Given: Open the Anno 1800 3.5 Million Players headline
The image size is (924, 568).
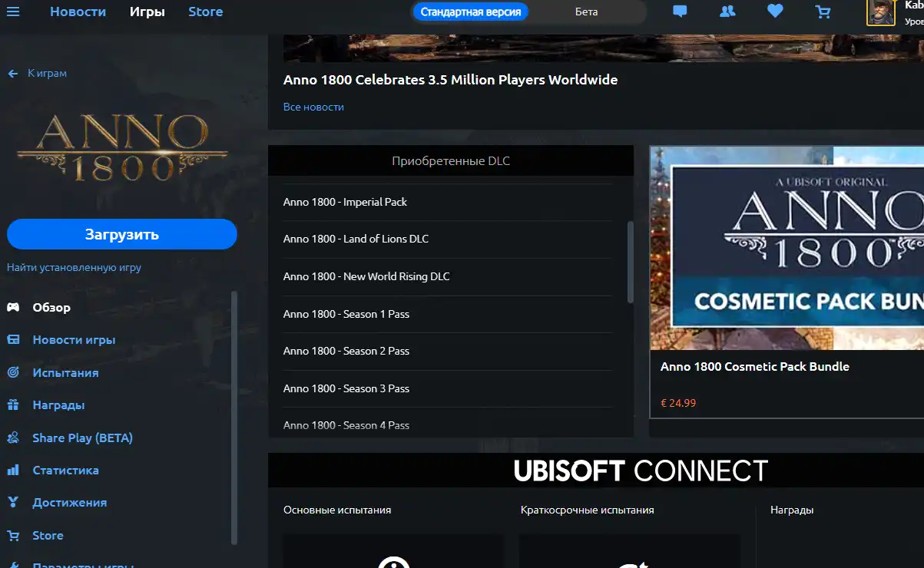Looking at the screenshot, I should pyautogui.click(x=450, y=80).
